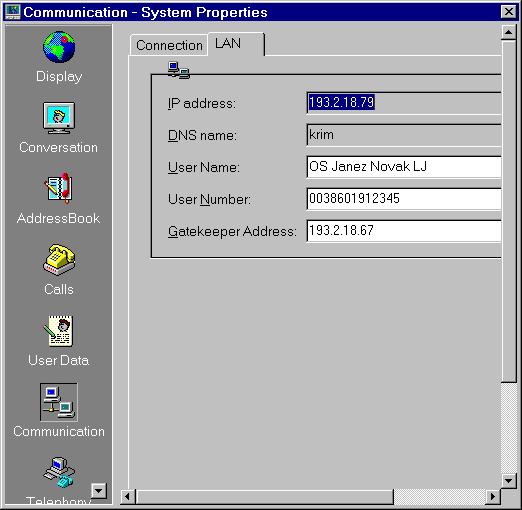Click the horizontal scrollbar left arrow
The height and width of the screenshot is (510, 522).
(x=128, y=497)
